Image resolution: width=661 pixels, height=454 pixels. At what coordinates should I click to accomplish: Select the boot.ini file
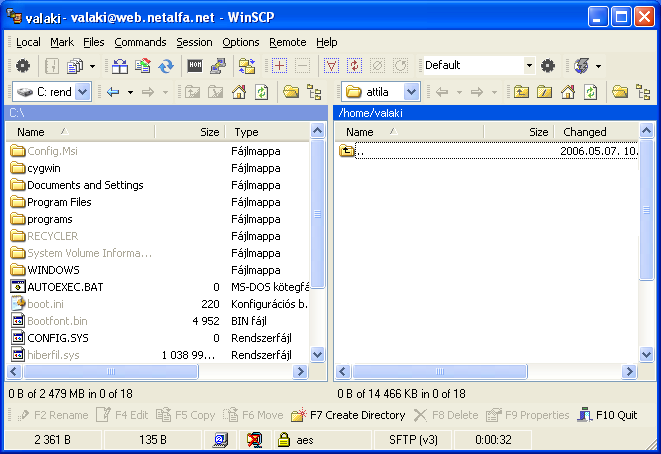pos(38,304)
